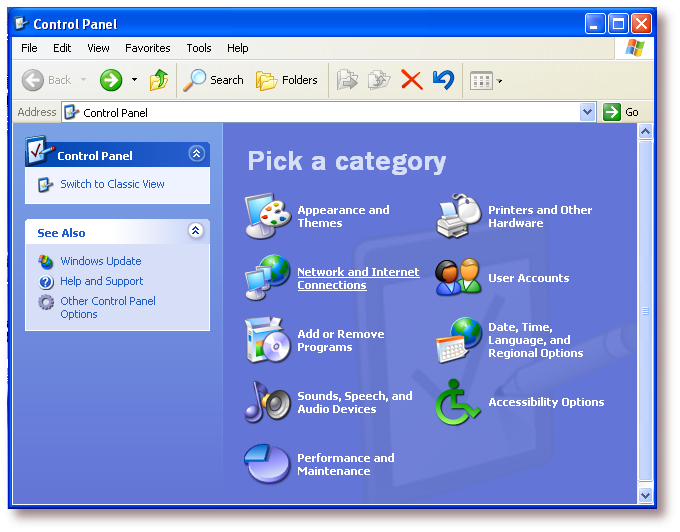Click the Appearance and Themes palette icon

(267, 216)
